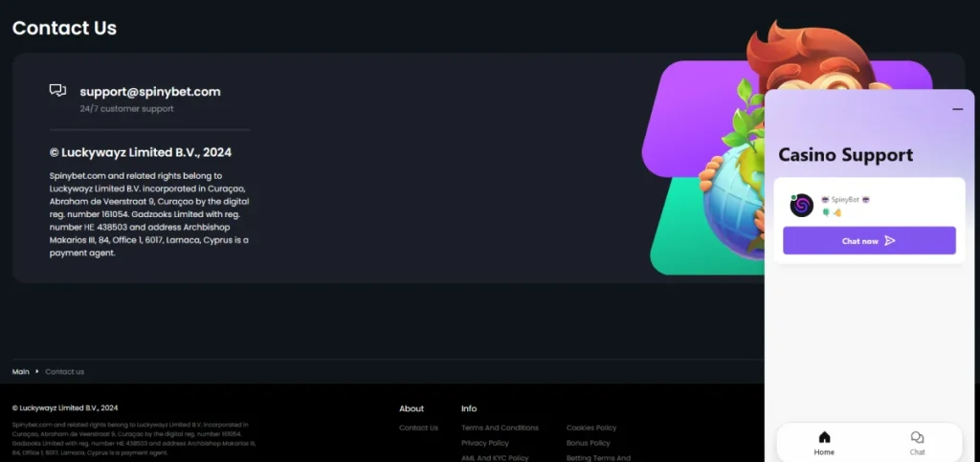
Task: Click the Casino Support title
Action: click(845, 155)
